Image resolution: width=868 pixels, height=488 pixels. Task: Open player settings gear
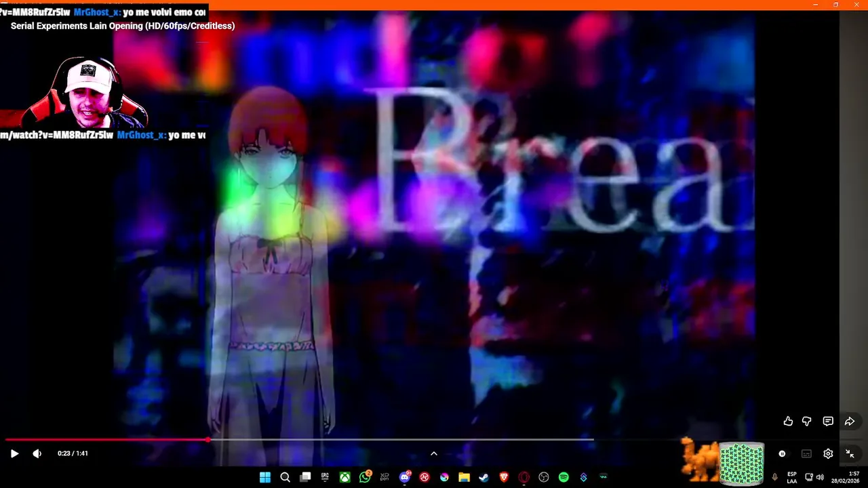(x=828, y=454)
